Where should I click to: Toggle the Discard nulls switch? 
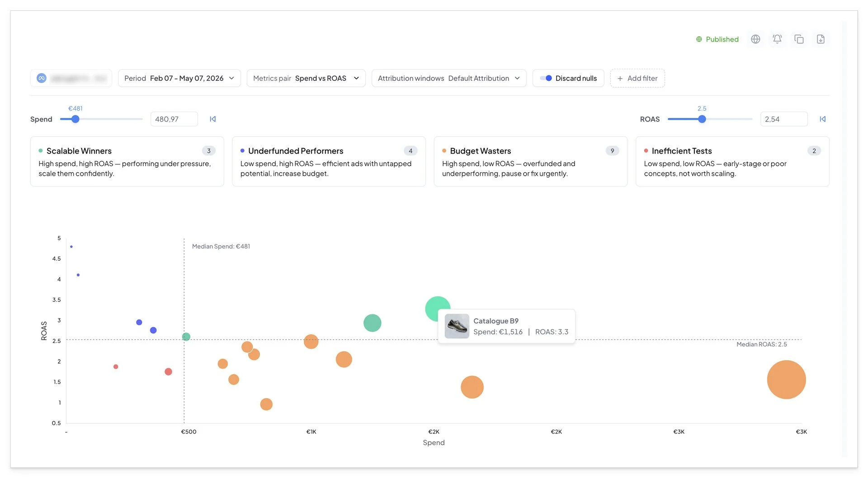[x=546, y=78]
